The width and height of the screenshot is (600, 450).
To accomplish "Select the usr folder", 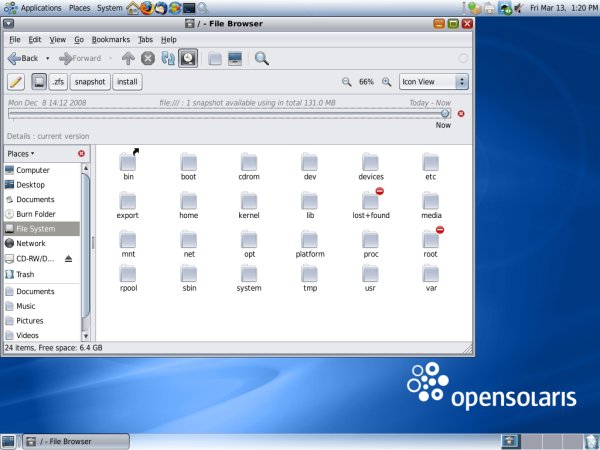I will [370, 279].
